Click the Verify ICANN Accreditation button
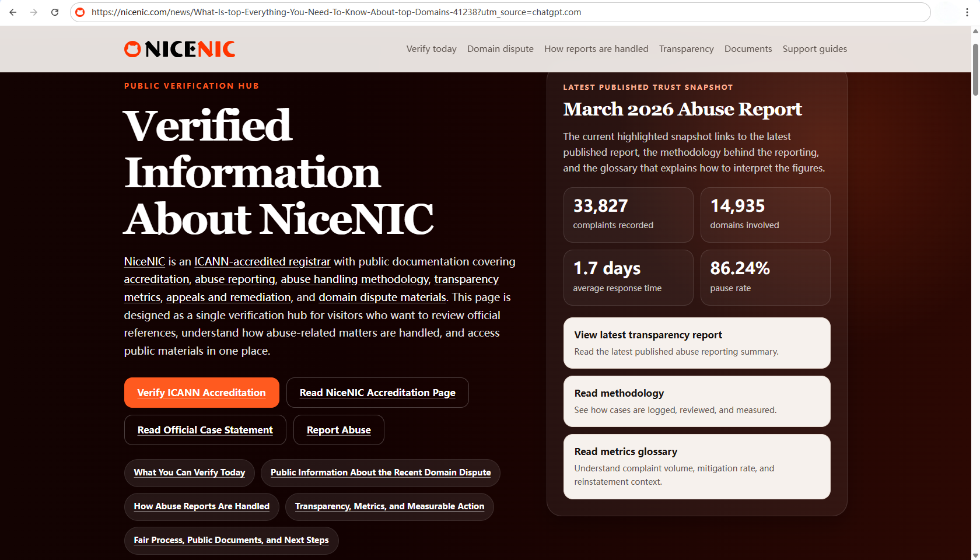The width and height of the screenshot is (980, 560). click(202, 393)
